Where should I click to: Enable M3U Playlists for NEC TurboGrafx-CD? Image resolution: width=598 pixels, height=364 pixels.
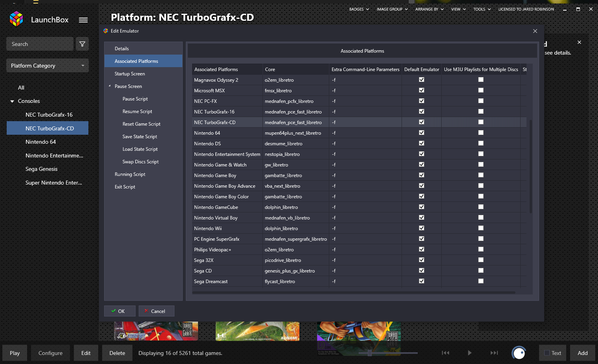[x=481, y=122]
